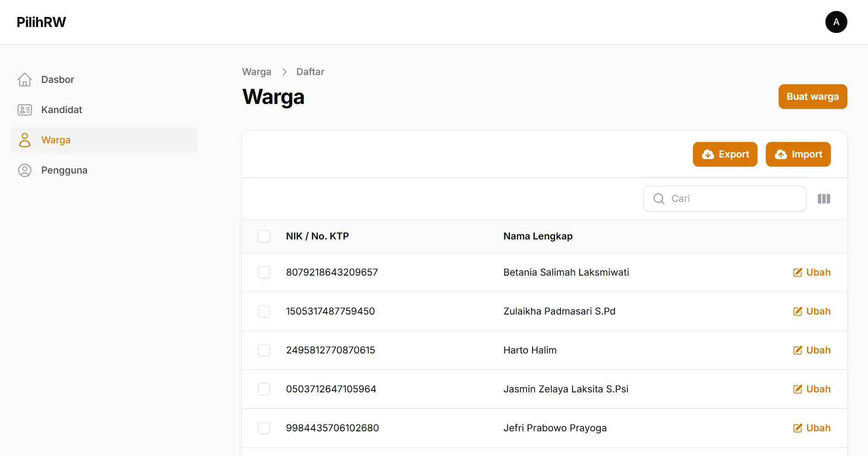Click the Nama Lengkap column header

538,236
